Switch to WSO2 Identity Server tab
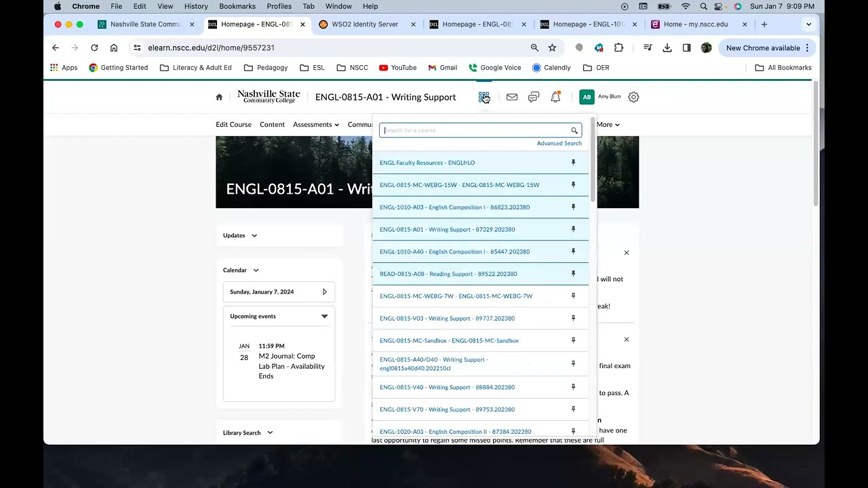This screenshot has width=868, height=488. pos(366,24)
